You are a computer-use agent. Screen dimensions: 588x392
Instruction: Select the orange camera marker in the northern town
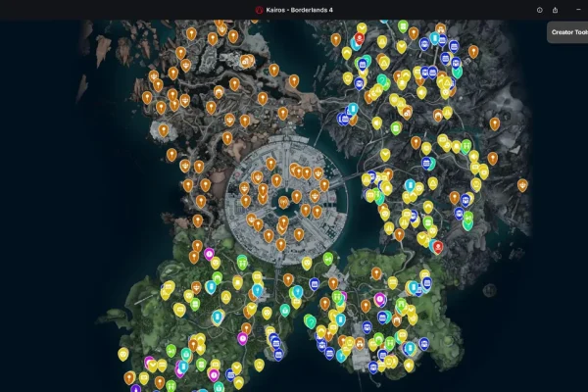pos(245,61)
